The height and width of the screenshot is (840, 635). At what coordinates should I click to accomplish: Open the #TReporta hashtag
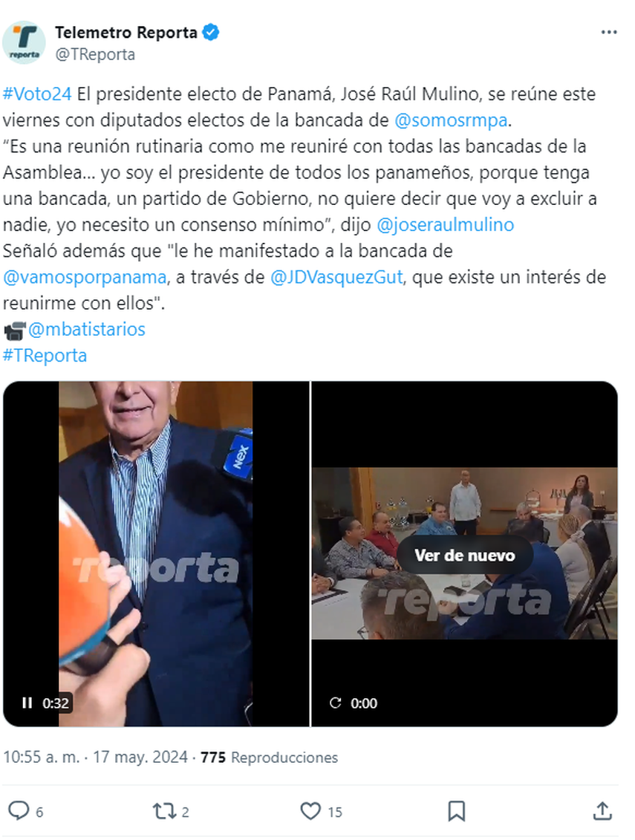pyautogui.click(x=45, y=355)
